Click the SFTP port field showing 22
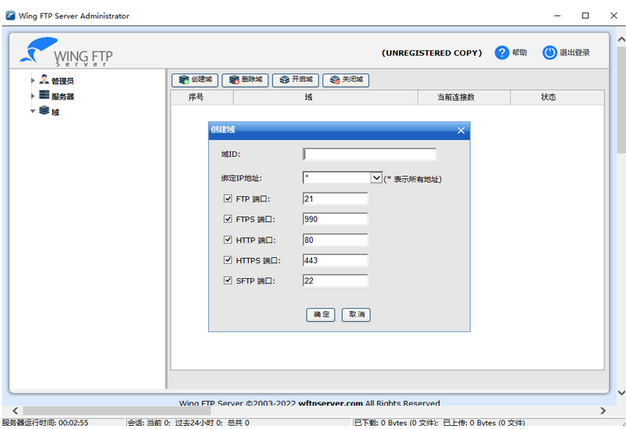The width and height of the screenshot is (626, 429). pos(335,280)
